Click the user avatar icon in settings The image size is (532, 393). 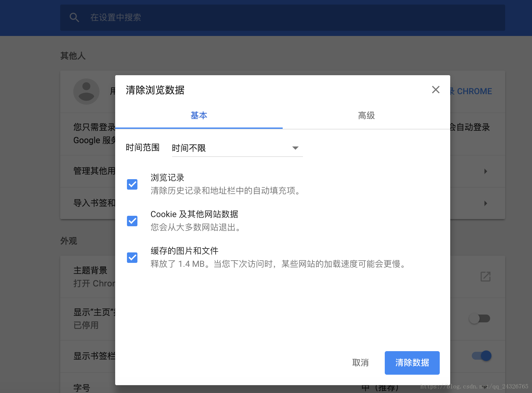86,92
